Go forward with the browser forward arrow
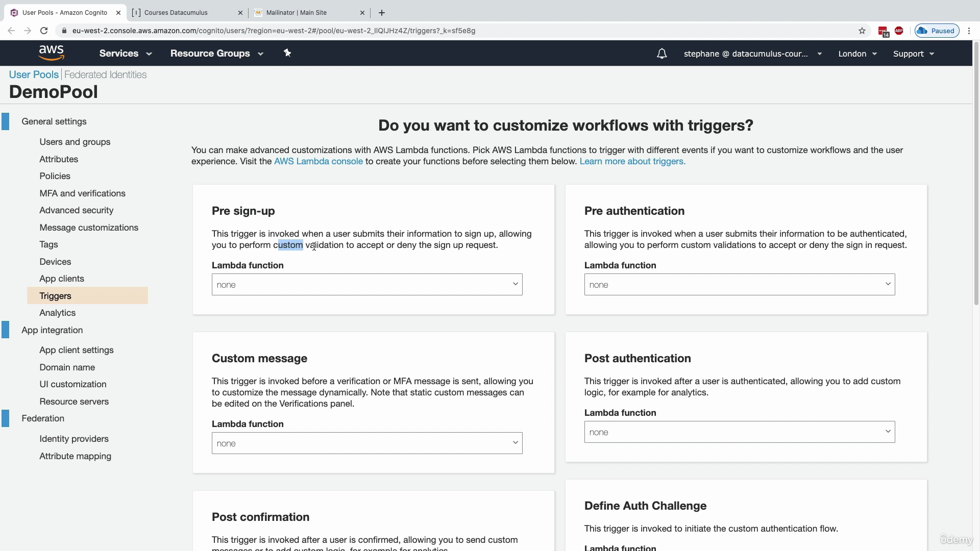The height and width of the screenshot is (551, 980). [28, 31]
